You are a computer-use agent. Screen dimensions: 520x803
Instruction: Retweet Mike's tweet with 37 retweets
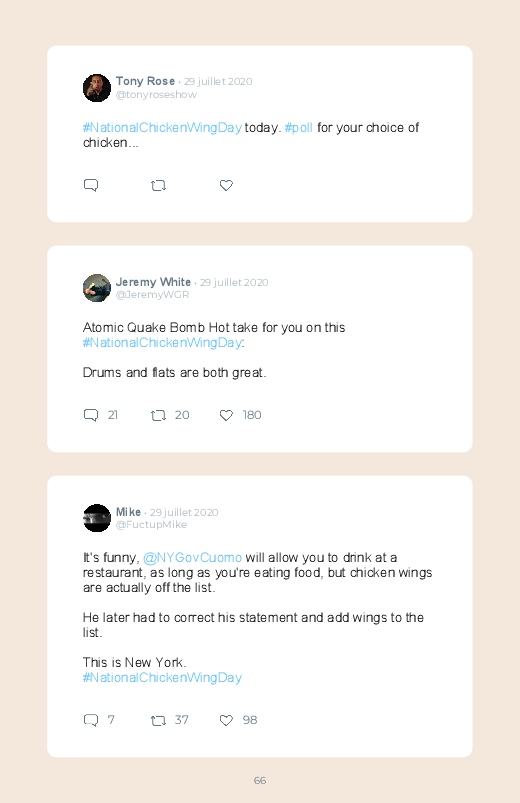(x=158, y=721)
